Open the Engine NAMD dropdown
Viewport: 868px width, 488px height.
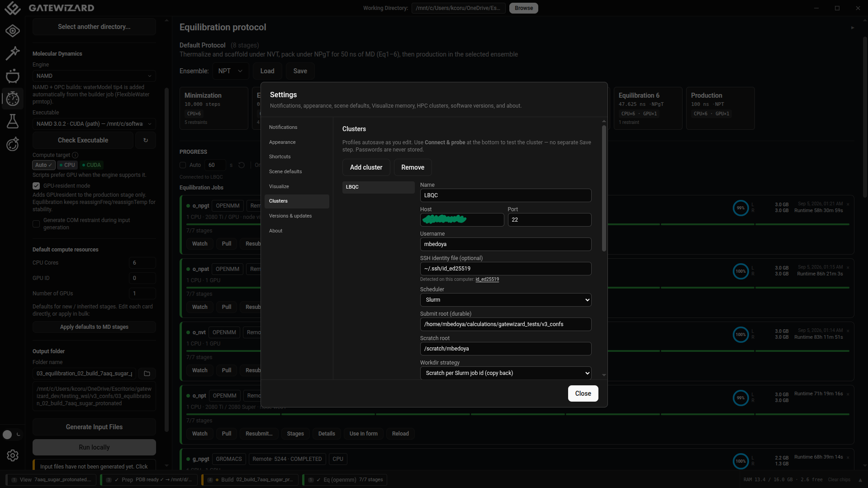tap(94, 76)
